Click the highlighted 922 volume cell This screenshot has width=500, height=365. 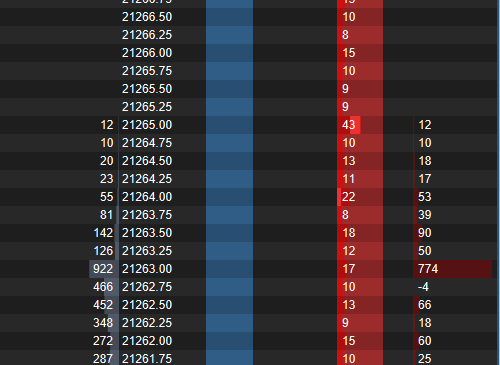click(x=103, y=269)
